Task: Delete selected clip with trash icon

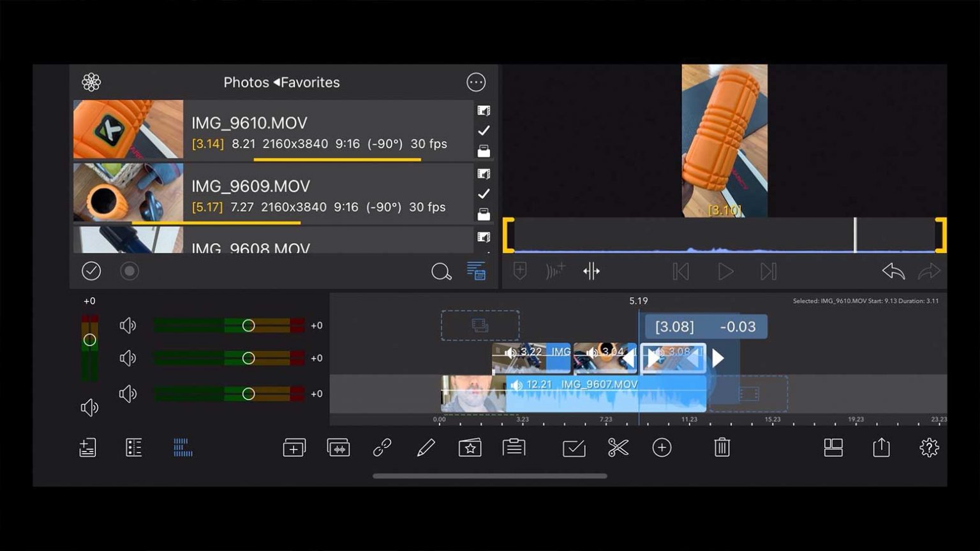Action: (721, 447)
